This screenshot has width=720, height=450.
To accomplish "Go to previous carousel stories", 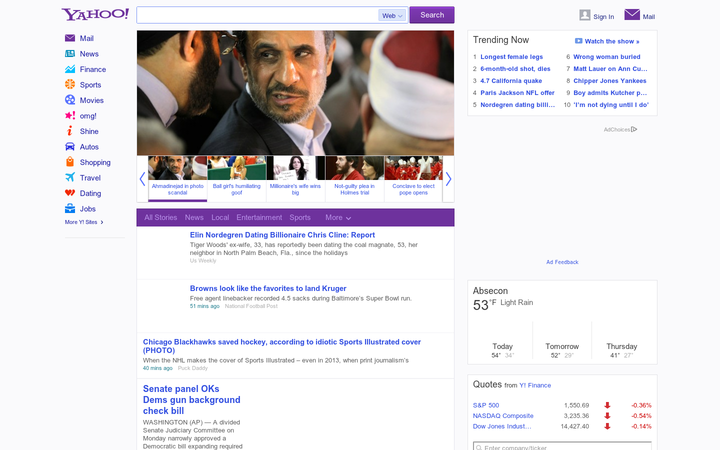I will (x=142, y=179).
